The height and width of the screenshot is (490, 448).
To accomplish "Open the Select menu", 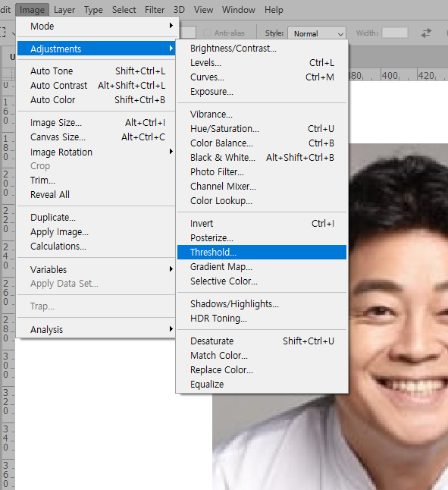I will 124,10.
